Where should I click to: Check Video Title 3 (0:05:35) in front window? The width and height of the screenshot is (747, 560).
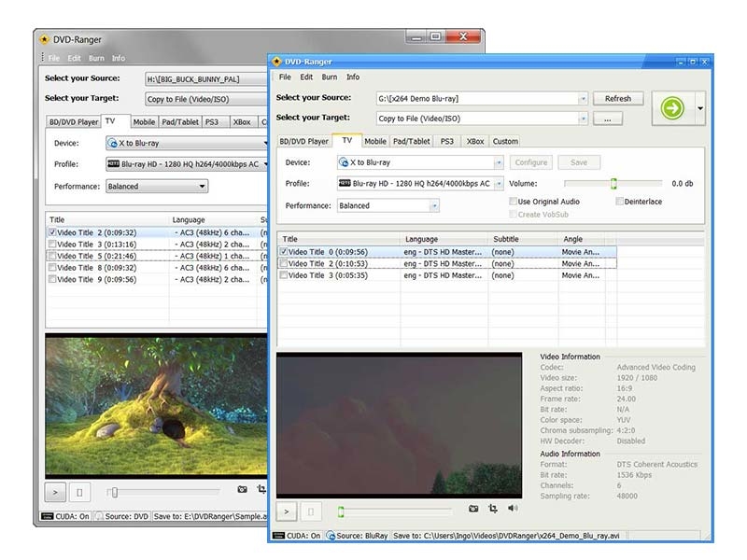(x=284, y=275)
